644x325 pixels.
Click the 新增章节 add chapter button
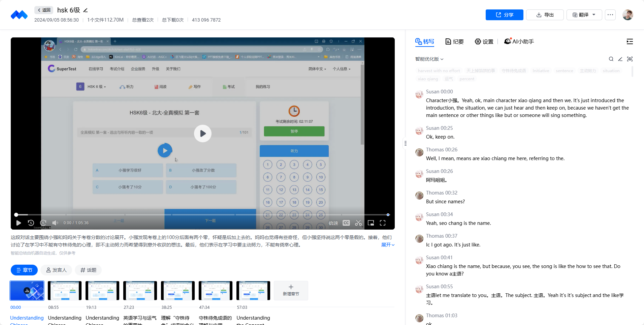point(290,290)
